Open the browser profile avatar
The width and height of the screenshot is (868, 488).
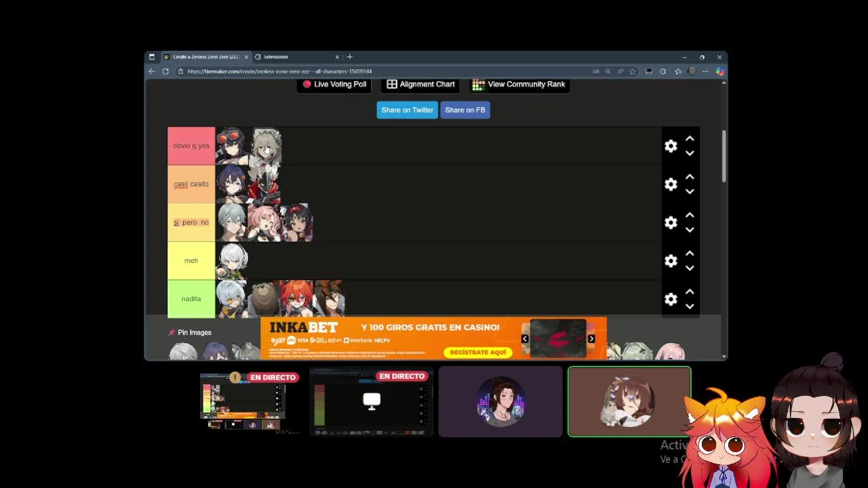click(x=692, y=71)
